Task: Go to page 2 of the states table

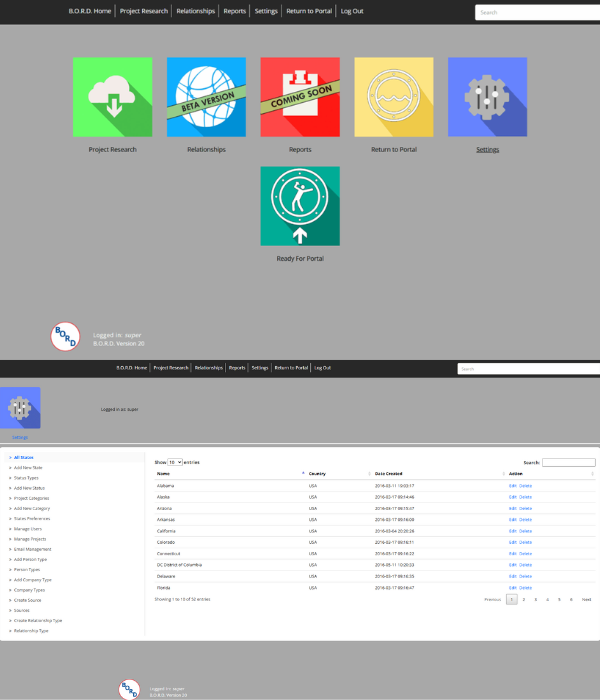Action: click(524, 599)
